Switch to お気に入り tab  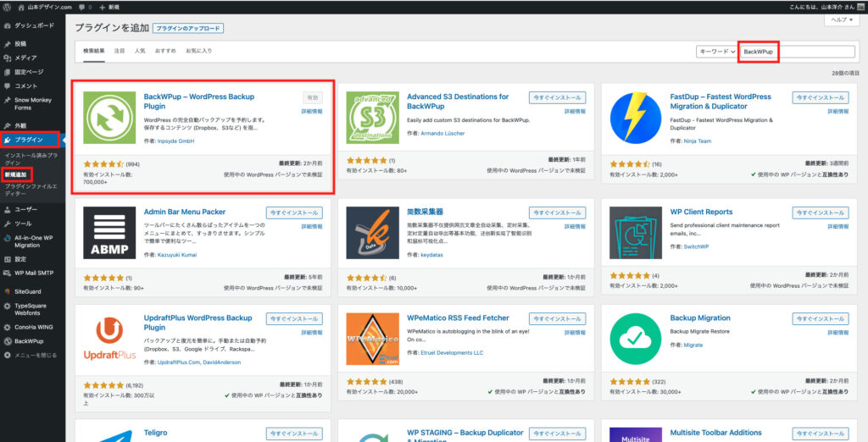198,51
